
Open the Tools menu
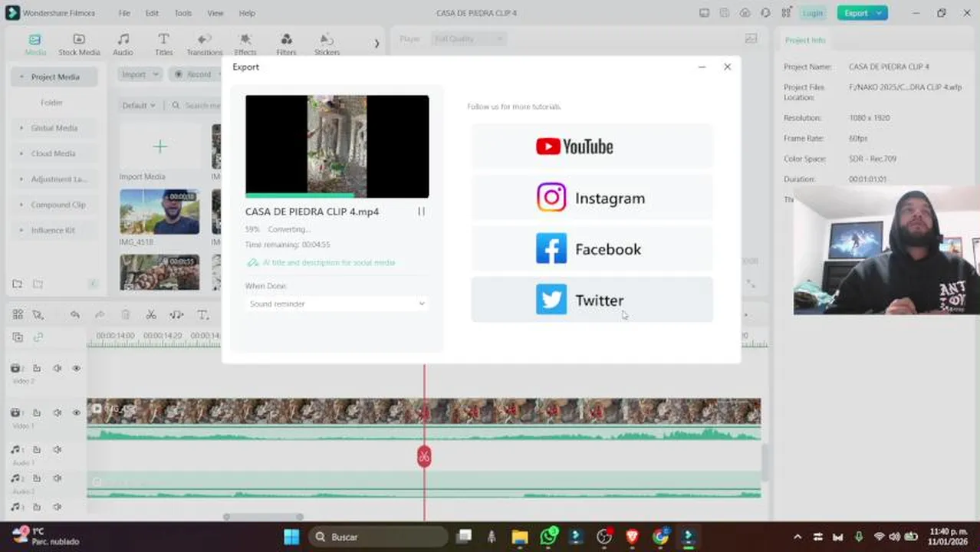coord(183,13)
